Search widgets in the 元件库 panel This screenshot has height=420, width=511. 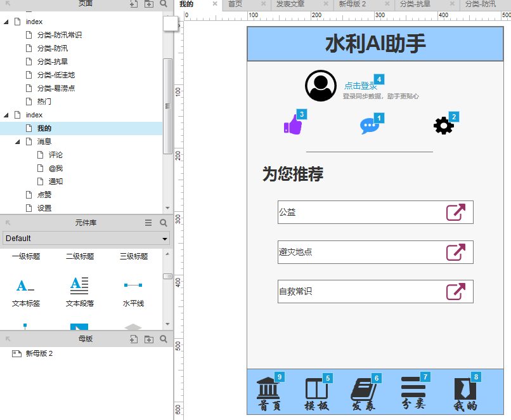click(164, 223)
